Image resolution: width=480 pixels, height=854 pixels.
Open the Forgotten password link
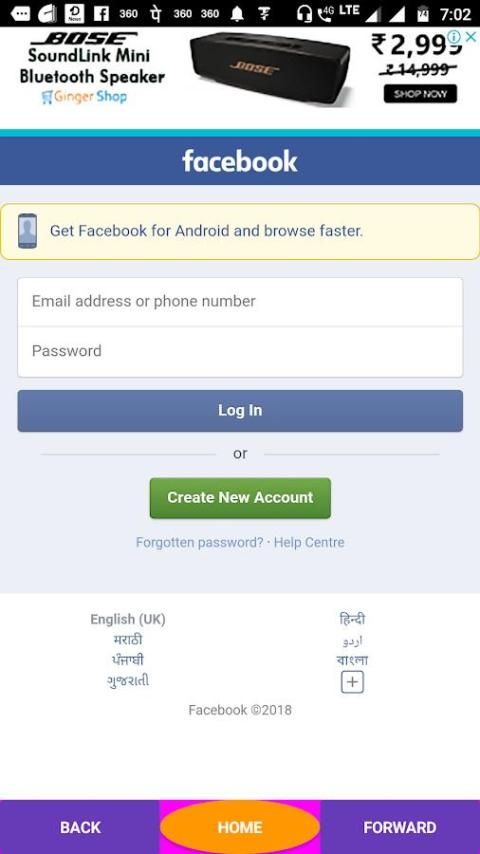[199, 542]
